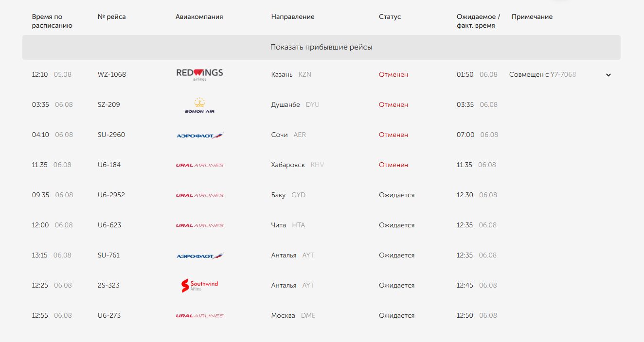Click Москва DME destination
The image size is (644, 342).
click(293, 315)
